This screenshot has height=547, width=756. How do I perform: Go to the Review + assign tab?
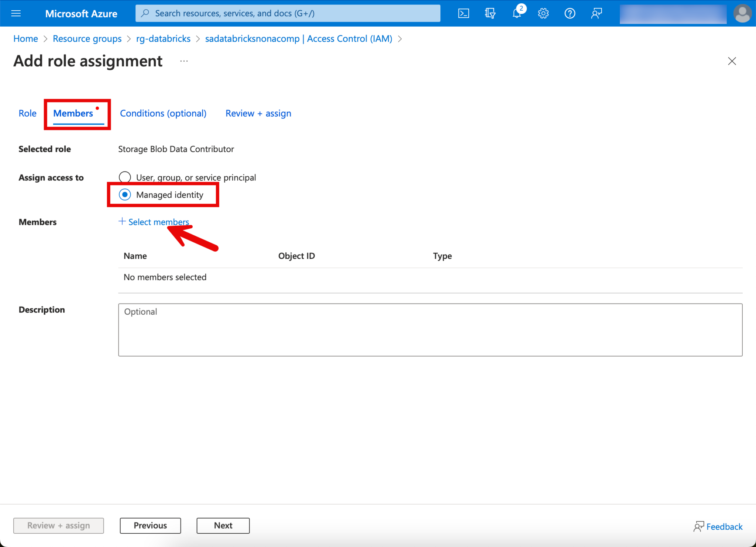[x=258, y=113]
